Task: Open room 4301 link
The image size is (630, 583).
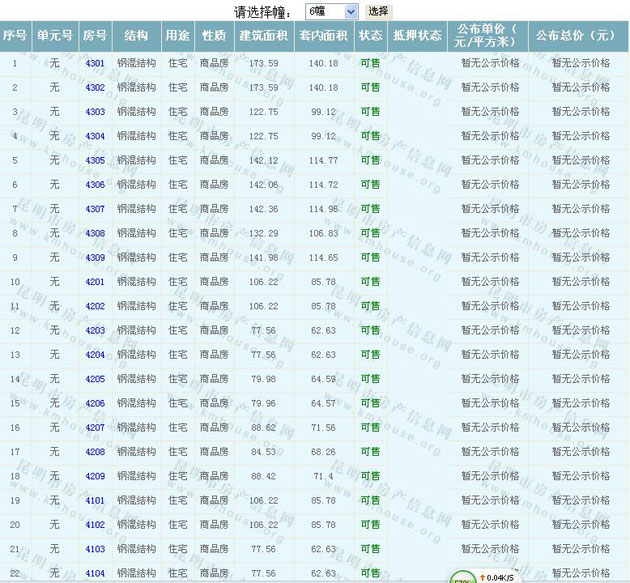Action: click(x=95, y=63)
